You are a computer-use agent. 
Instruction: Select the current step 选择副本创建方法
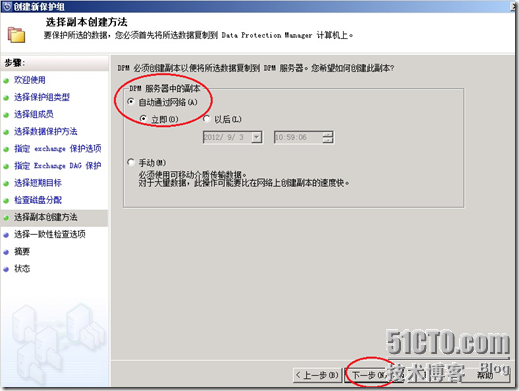46,217
